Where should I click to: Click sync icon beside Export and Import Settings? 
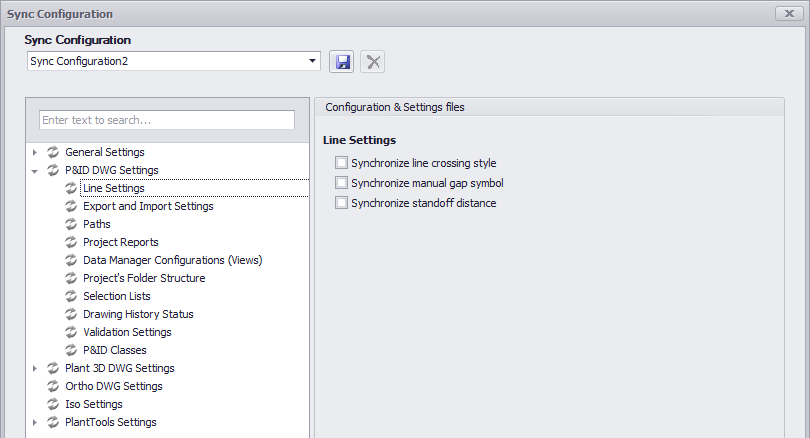click(71, 206)
